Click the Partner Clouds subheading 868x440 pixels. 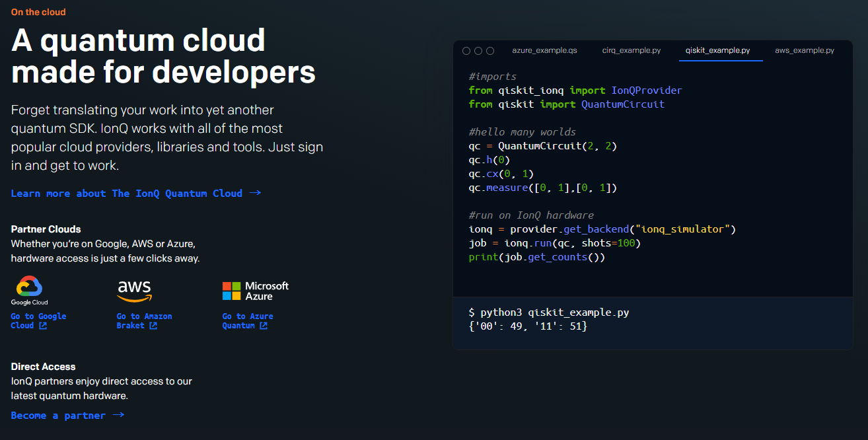46,229
